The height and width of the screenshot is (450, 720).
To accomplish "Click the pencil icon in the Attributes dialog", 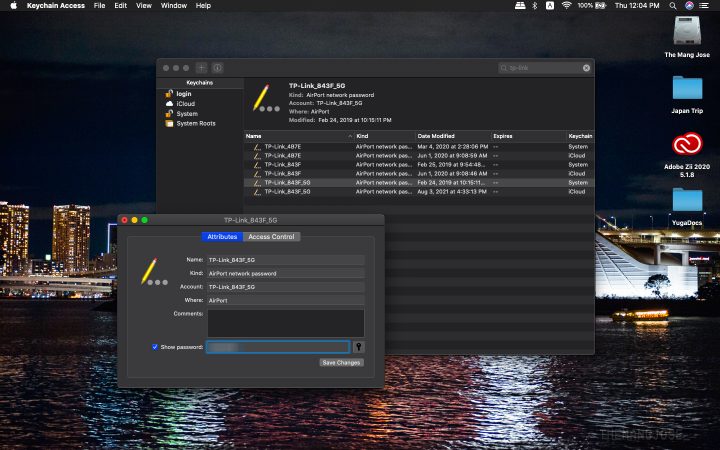I will [153, 272].
